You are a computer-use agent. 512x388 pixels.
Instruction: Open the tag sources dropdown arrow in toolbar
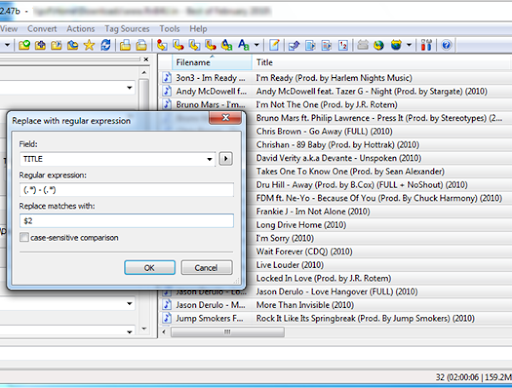(x=409, y=45)
